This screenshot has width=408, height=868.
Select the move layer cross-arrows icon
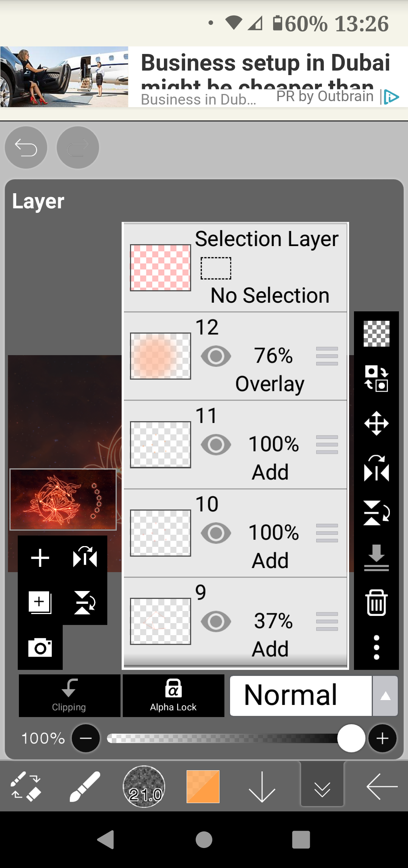(376, 423)
